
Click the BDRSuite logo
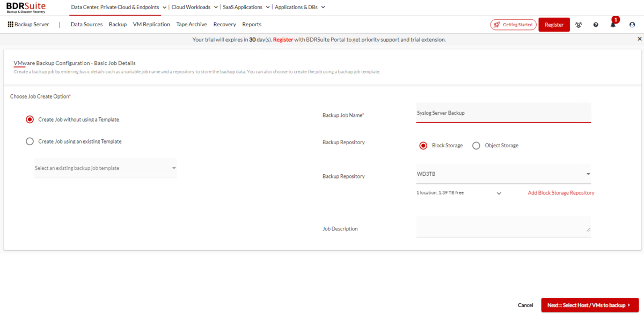[x=25, y=7]
